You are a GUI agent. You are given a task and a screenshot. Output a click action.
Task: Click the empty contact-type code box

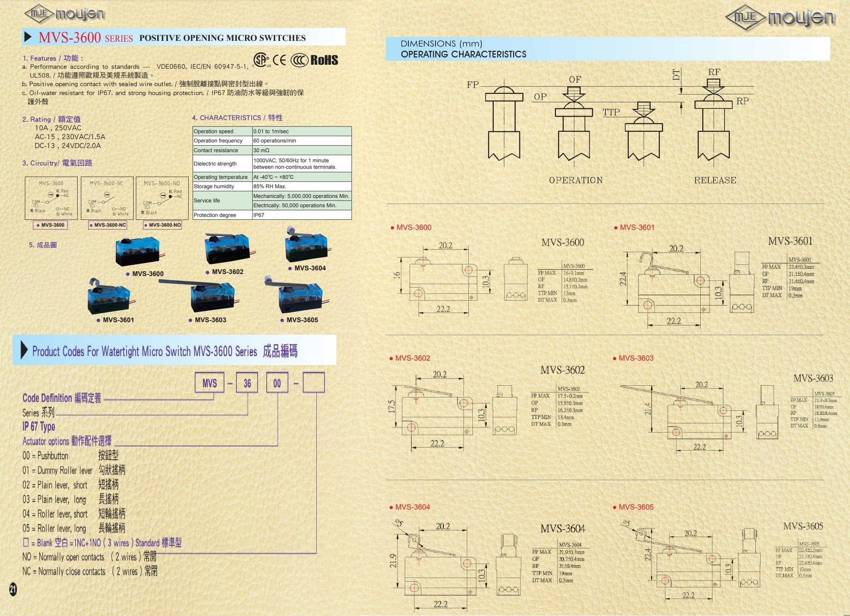(314, 383)
